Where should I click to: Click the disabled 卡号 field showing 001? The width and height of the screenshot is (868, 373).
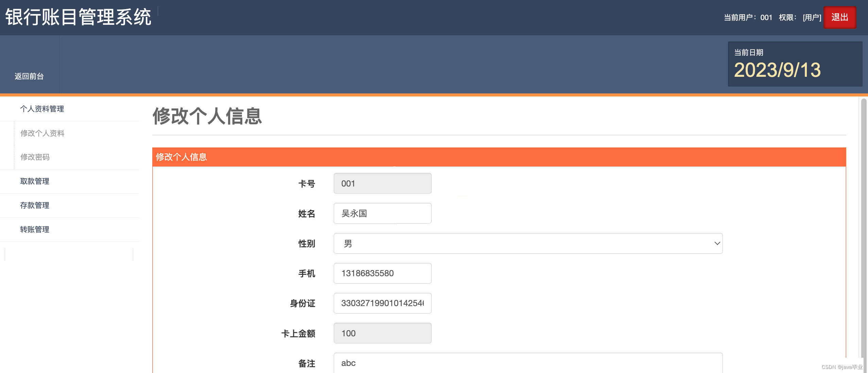382,183
